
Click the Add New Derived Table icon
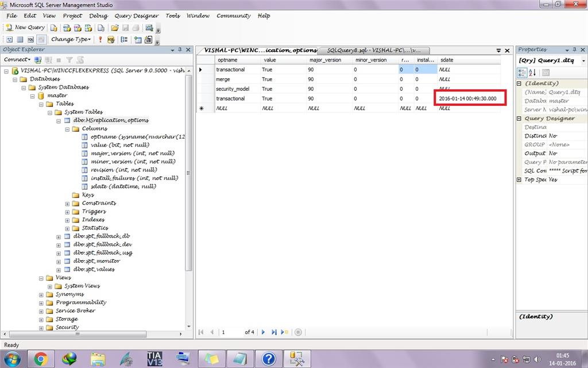click(149, 40)
